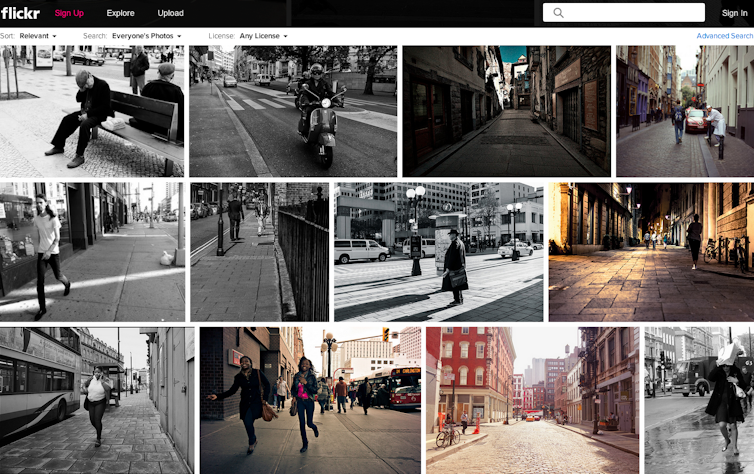Image resolution: width=754 pixels, height=474 pixels.
Task: Open photo of sidewalk beside iron fence
Action: tap(259, 251)
